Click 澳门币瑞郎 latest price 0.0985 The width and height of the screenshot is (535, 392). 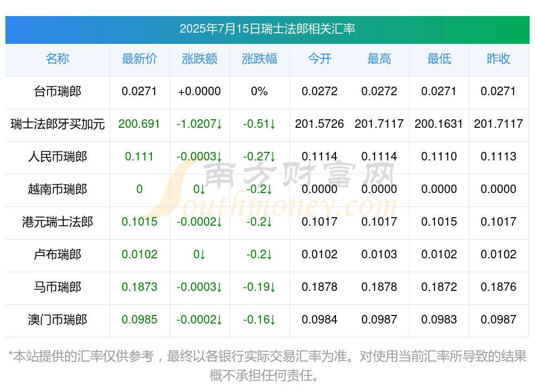139,320
